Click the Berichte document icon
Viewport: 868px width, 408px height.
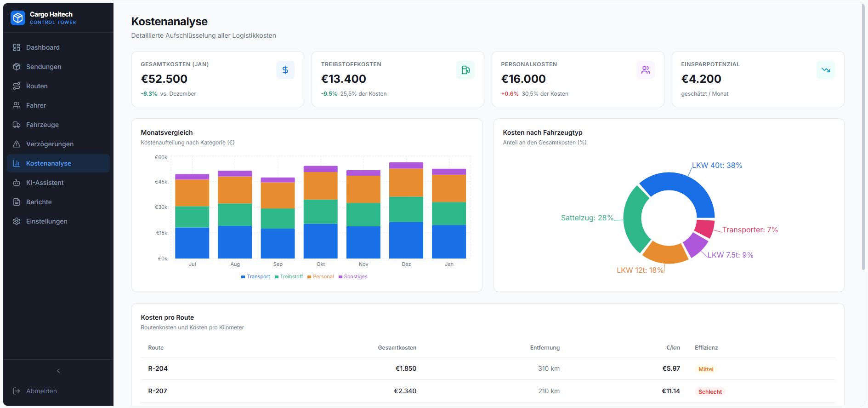coord(17,202)
